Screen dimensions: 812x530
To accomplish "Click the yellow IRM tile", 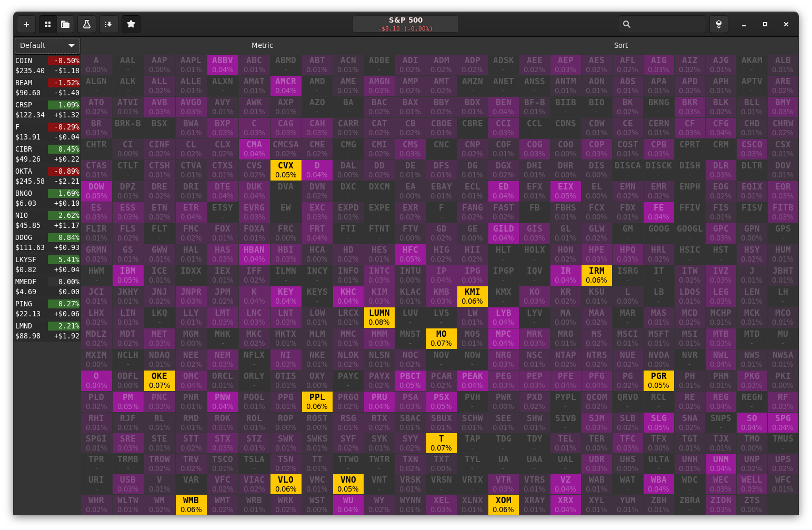I will pos(596,275).
